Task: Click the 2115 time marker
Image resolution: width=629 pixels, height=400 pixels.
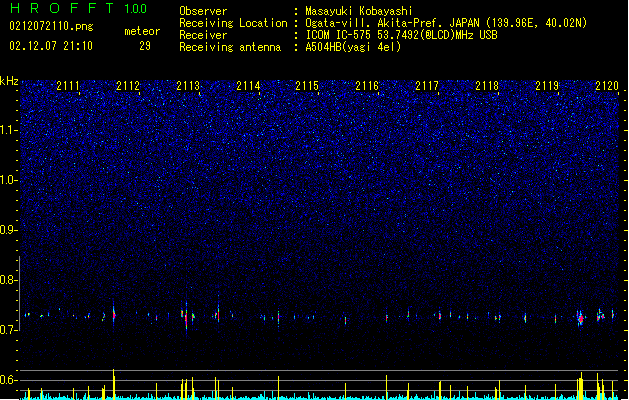Action: point(307,86)
